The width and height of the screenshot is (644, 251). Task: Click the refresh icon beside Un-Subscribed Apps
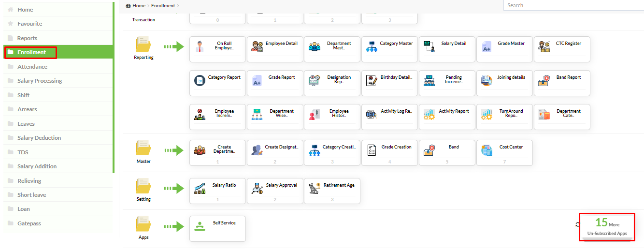click(578, 224)
